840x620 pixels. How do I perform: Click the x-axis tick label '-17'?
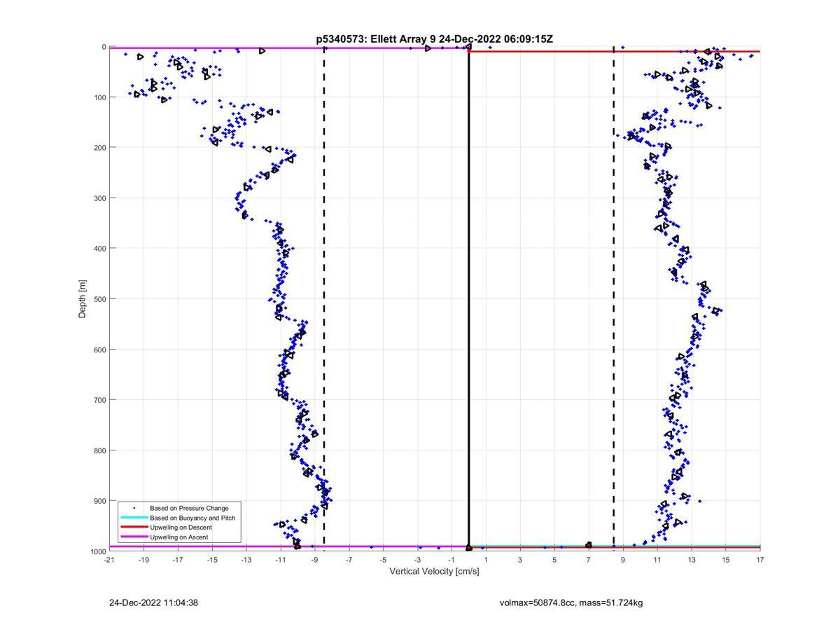177,560
